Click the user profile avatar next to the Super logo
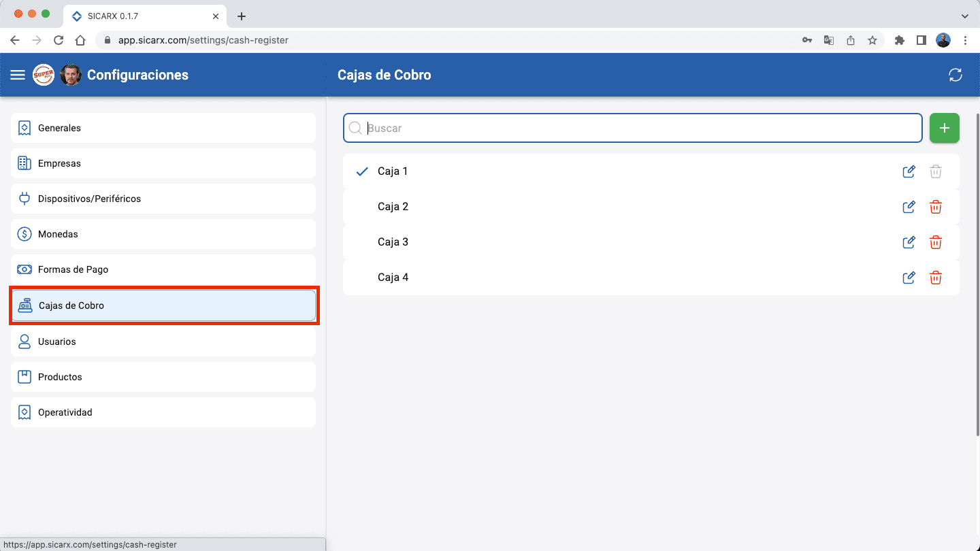The height and width of the screenshot is (551, 980). tap(71, 75)
